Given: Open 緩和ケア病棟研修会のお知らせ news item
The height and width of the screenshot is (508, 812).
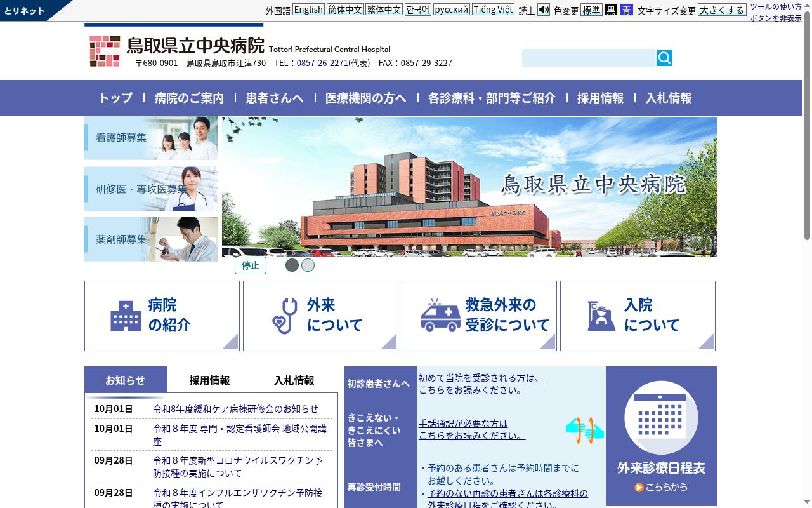Looking at the screenshot, I should [235, 409].
